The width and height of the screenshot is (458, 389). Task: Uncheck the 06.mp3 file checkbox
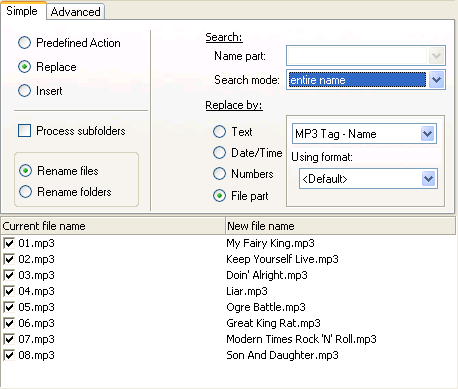[x=9, y=323]
